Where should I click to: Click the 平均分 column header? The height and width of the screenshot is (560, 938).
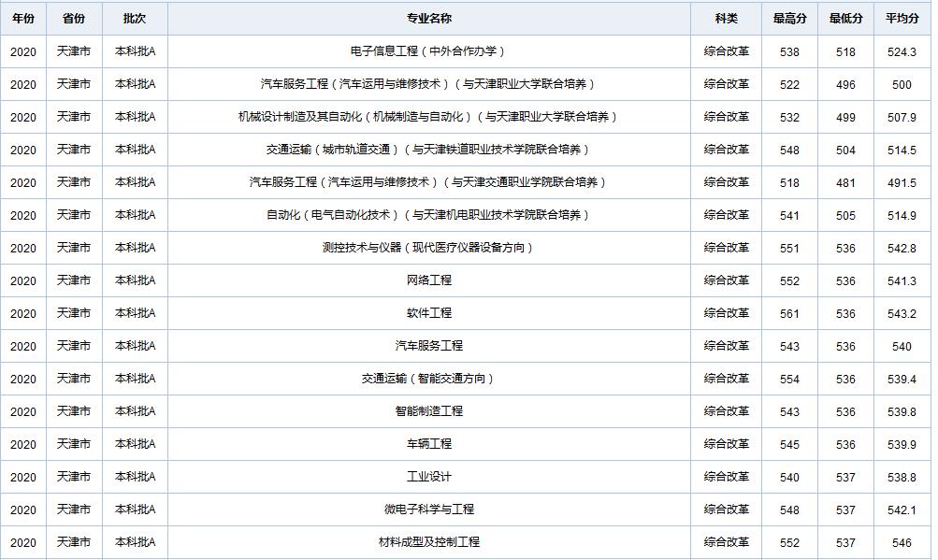901,17
